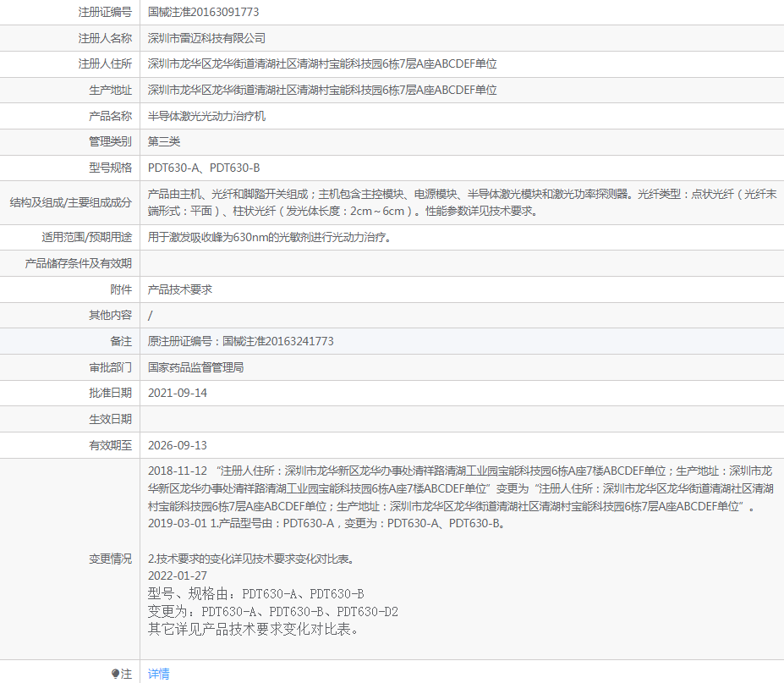Image resolution: width=784 pixels, height=683 pixels.
Task: Click the 适用范围/预期用途 description text
Action: pyautogui.click(x=269, y=238)
